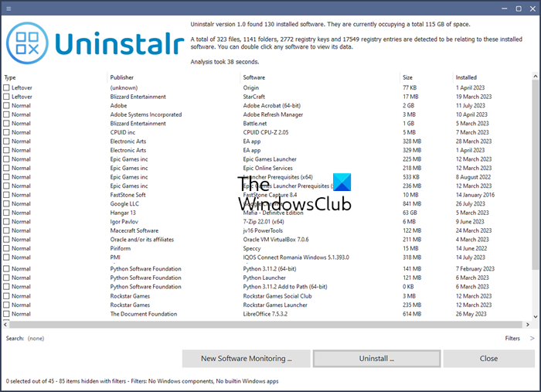The image size is (541, 392).
Task: Click Hangar 13 publisher cell
Action: 123,213
